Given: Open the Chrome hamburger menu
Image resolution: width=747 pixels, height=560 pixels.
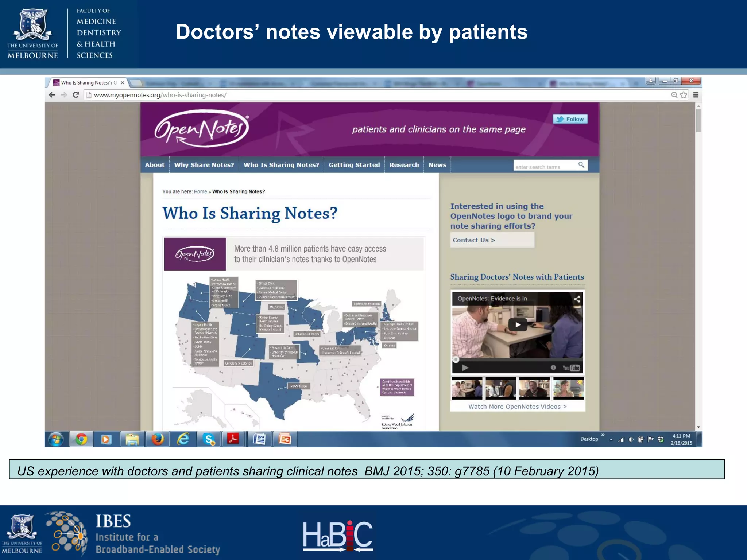Looking at the screenshot, I should click(696, 95).
